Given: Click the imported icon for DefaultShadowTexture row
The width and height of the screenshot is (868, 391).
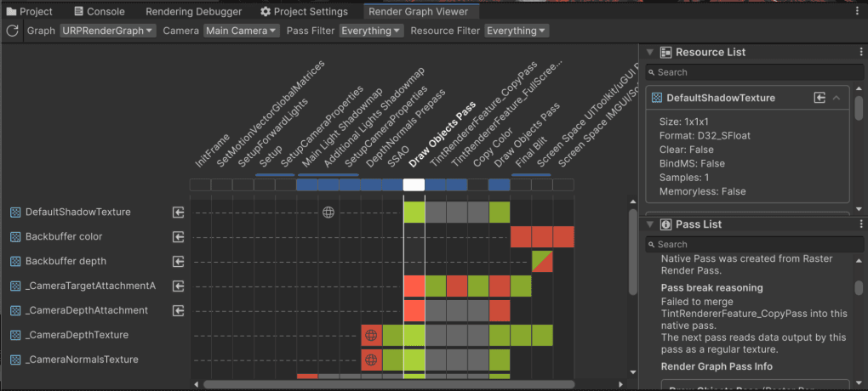Looking at the screenshot, I should [x=178, y=212].
